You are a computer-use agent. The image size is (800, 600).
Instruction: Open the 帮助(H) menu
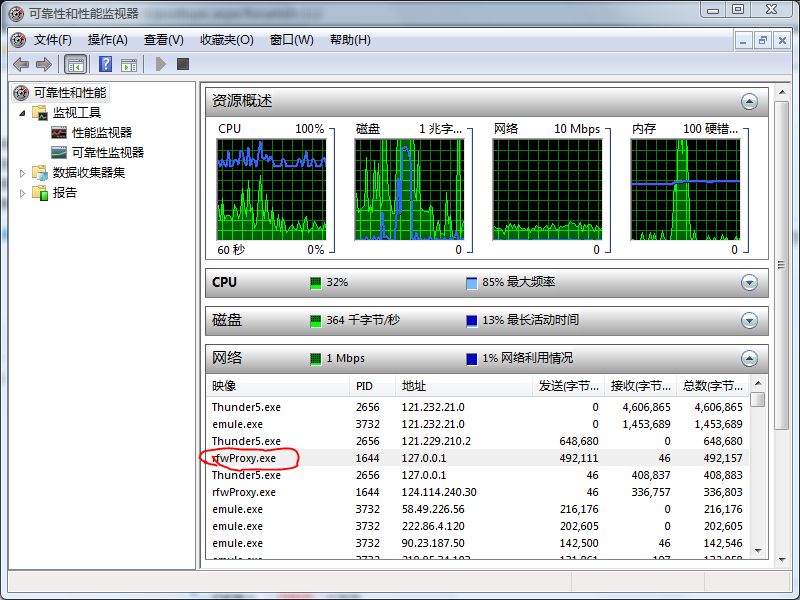click(x=350, y=40)
